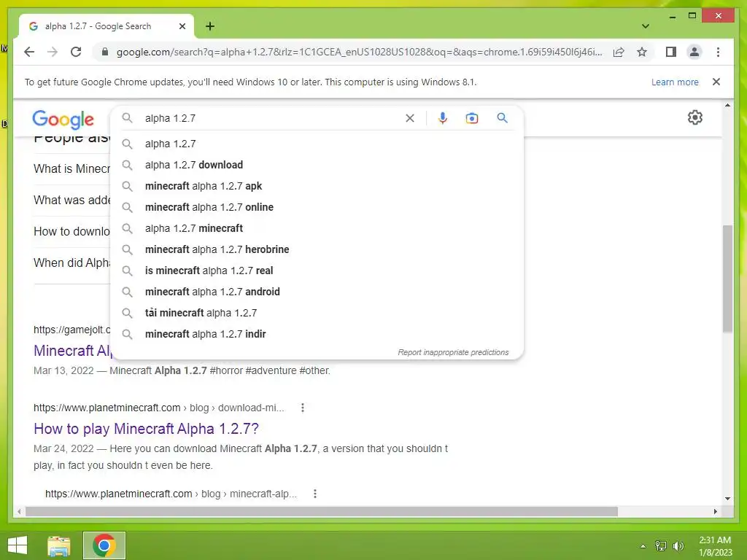The image size is (747, 560).
Task: Dismiss the Chrome update notification bar
Action: [x=716, y=82]
